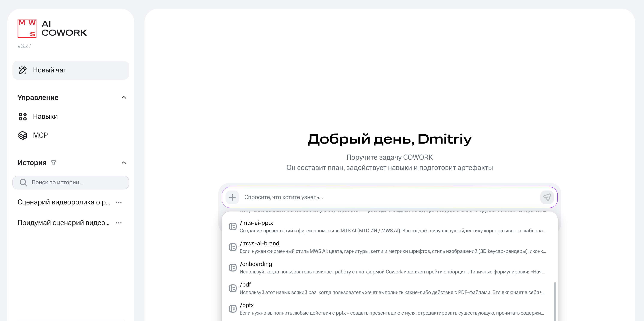644x321 pixels.
Task: Open options for 'Сценарий видеоролика' chat
Action: click(119, 202)
